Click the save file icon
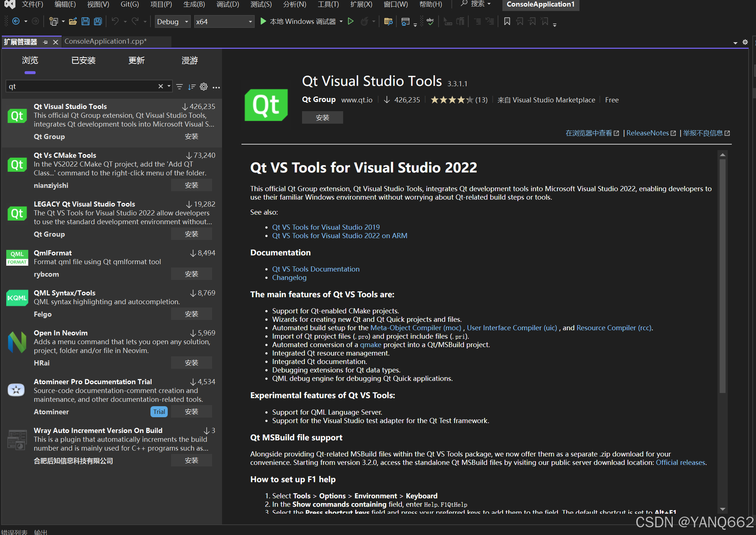This screenshot has width=756, height=535. click(86, 22)
